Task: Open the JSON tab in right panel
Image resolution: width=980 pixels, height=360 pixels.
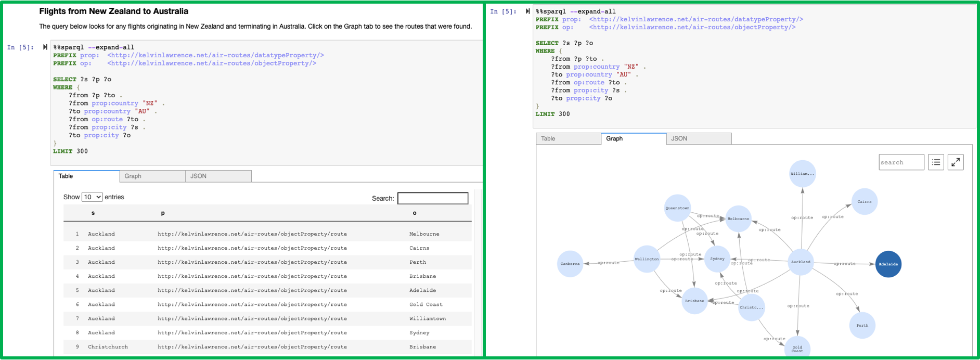Action: 699,139
